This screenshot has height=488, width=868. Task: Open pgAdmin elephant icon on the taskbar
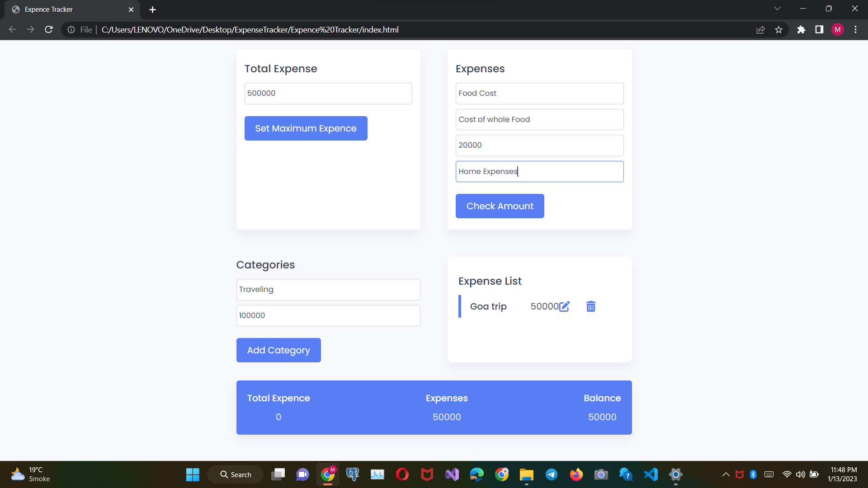pos(352,474)
